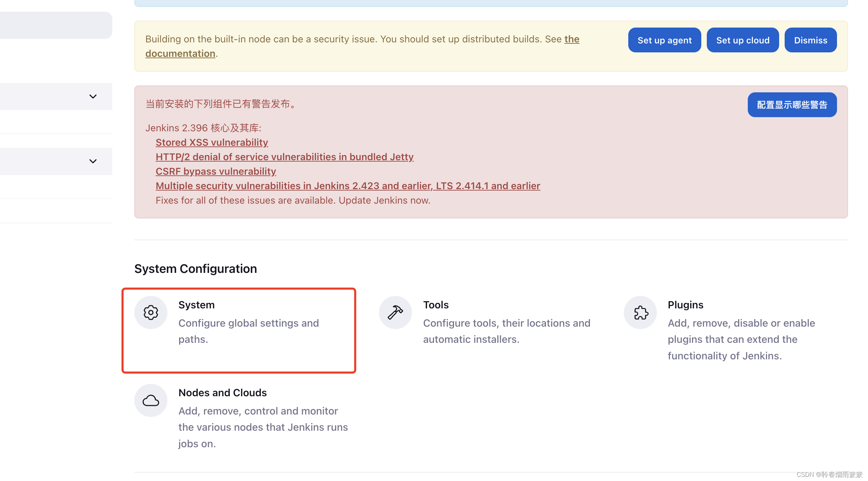Open the Plugins management title
The height and width of the screenshot is (481, 868).
click(685, 305)
